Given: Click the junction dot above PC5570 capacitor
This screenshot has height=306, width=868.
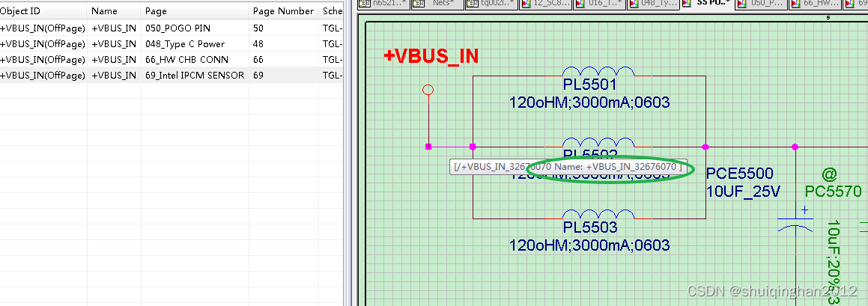Looking at the screenshot, I should tap(795, 147).
